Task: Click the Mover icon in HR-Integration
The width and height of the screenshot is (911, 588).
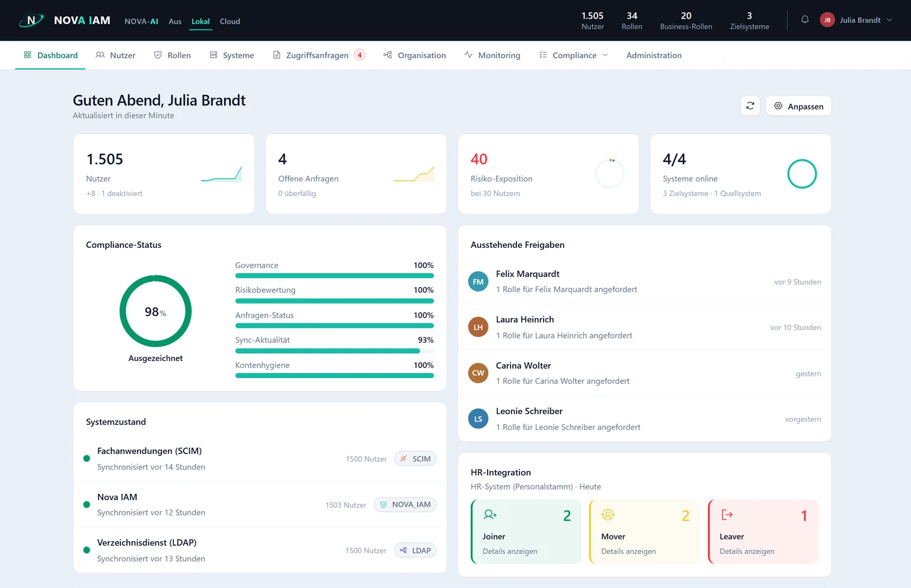Action: click(x=608, y=515)
